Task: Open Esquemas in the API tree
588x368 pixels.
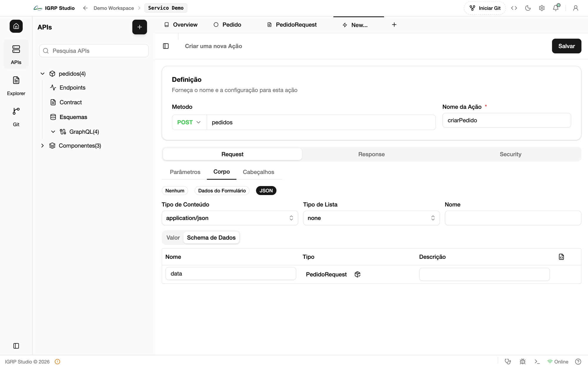Action: (x=73, y=117)
